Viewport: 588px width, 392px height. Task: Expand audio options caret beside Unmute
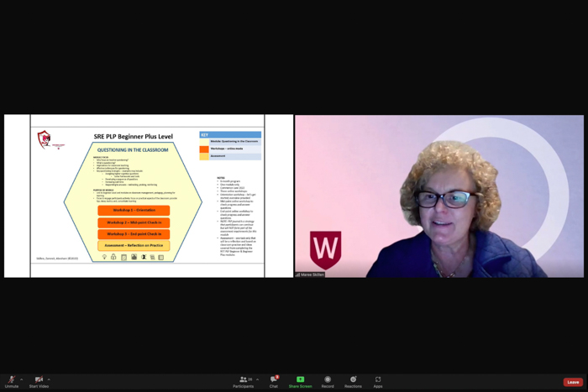[21, 379]
